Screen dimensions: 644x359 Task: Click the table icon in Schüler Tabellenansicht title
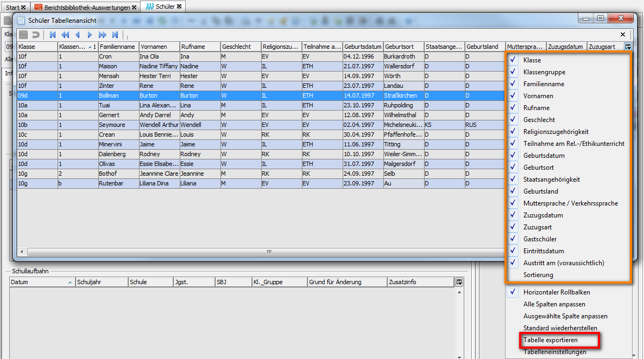coord(21,21)
